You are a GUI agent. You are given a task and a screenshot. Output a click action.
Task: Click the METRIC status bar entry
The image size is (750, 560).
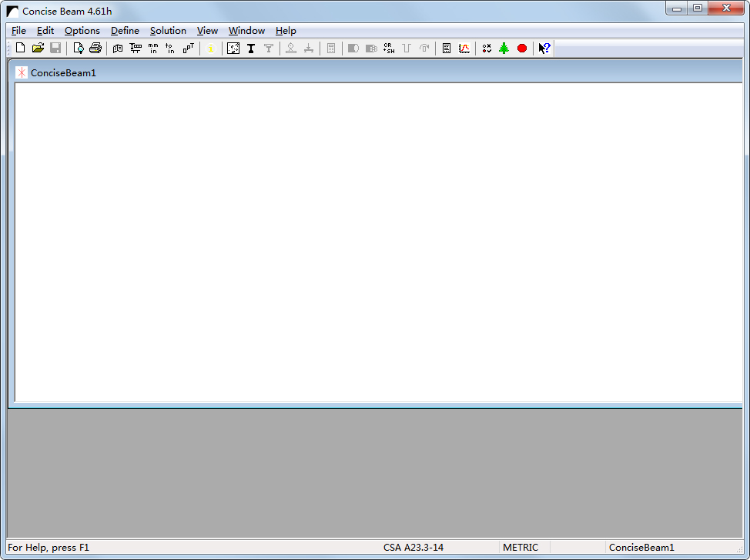[521, 547]
